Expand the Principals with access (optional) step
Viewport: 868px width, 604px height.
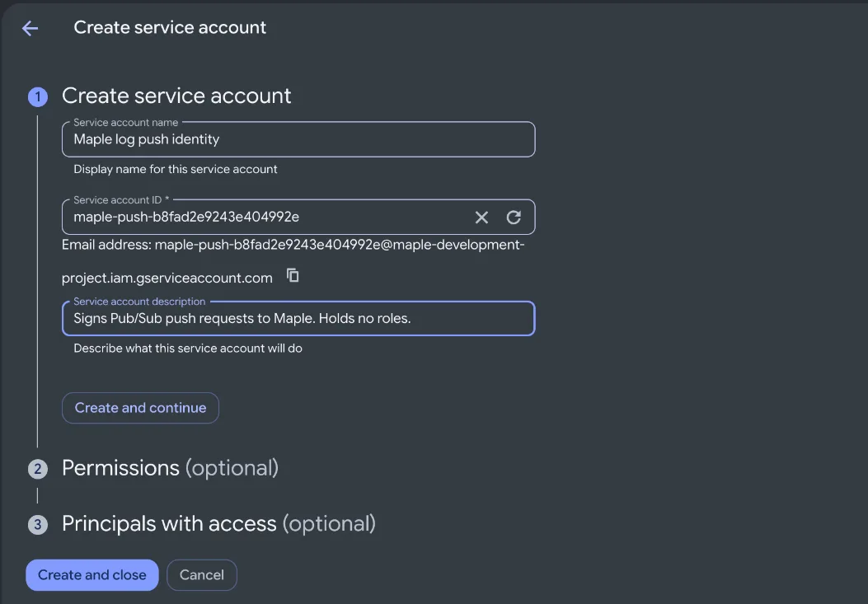[x=218, y=524]
